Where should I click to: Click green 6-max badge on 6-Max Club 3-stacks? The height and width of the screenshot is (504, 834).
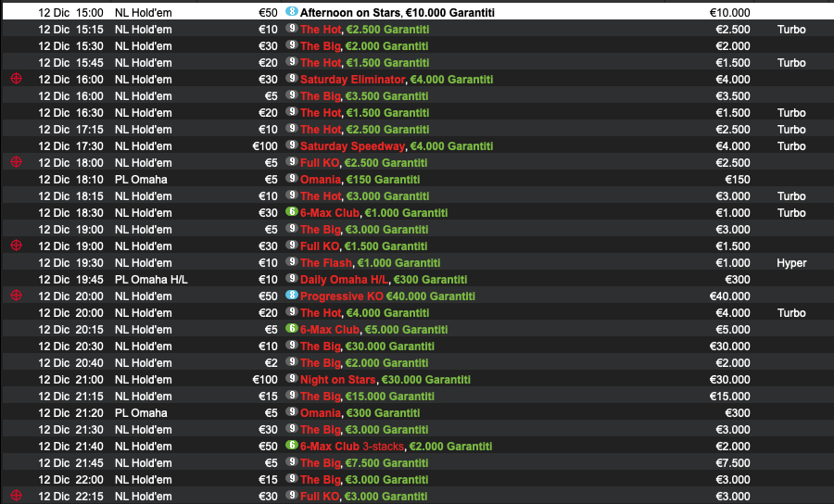pyautogui.click(x=292, y=445)
